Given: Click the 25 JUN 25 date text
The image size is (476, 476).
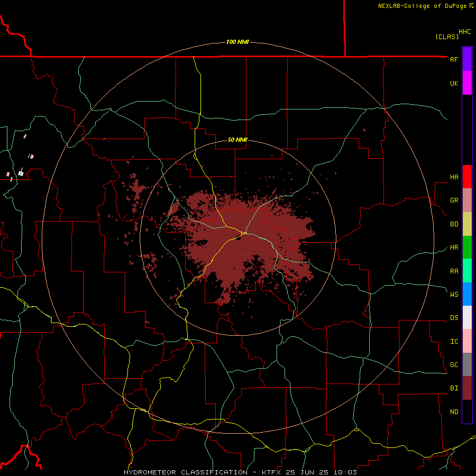Looking at the screenshot, I should tap(307, 472).
